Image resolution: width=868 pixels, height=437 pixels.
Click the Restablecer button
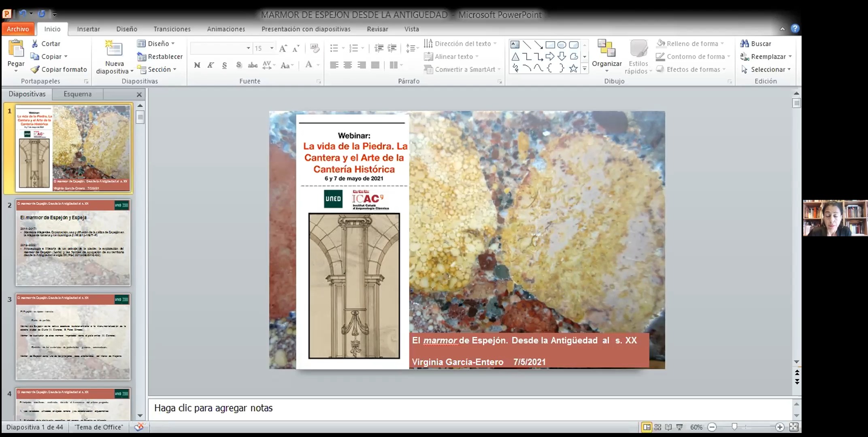tap(160, 57)
